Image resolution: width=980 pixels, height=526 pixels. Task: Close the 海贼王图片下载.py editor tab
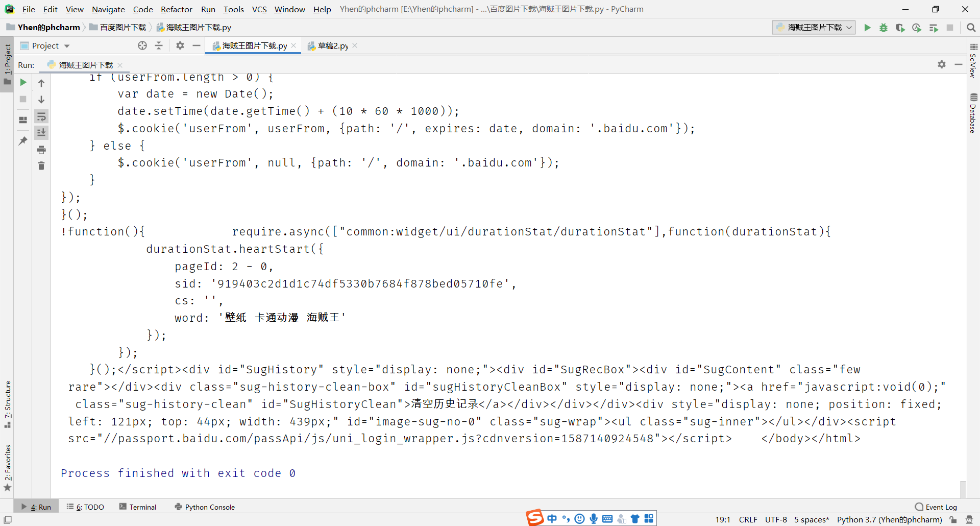tap(293, 45)
